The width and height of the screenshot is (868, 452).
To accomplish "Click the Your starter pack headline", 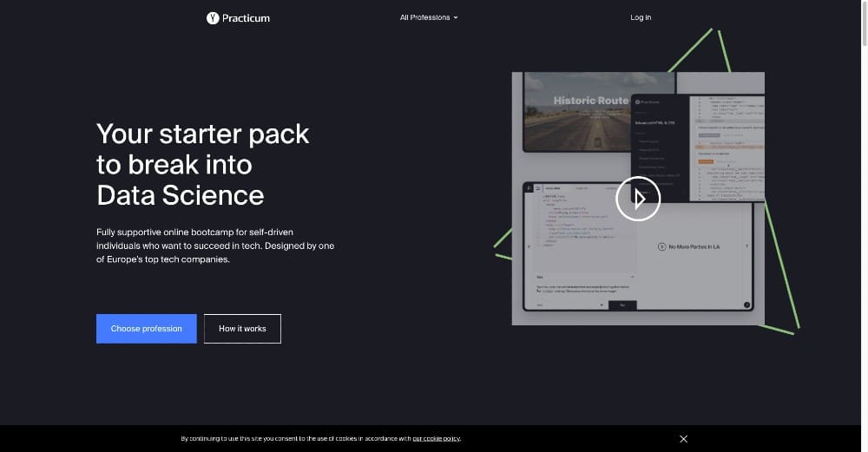I will pyautogui.click(x=203, y=164).
